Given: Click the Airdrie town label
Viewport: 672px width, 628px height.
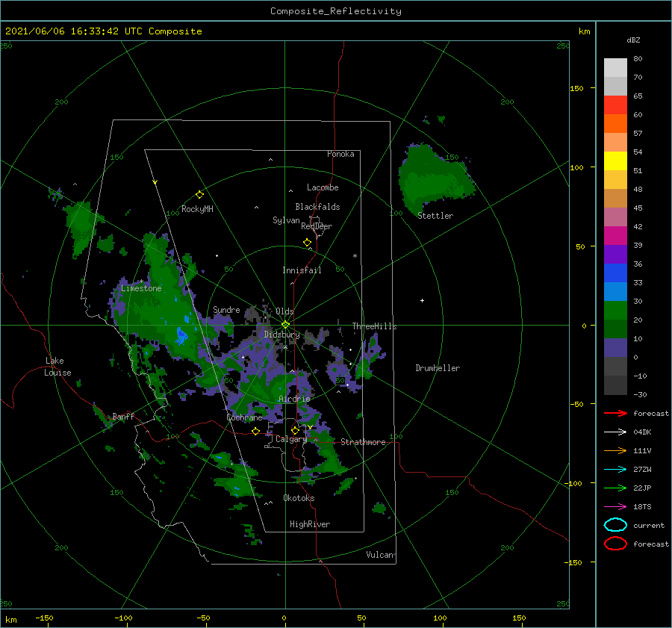Looking at the screenshot, I should (294, 399).
